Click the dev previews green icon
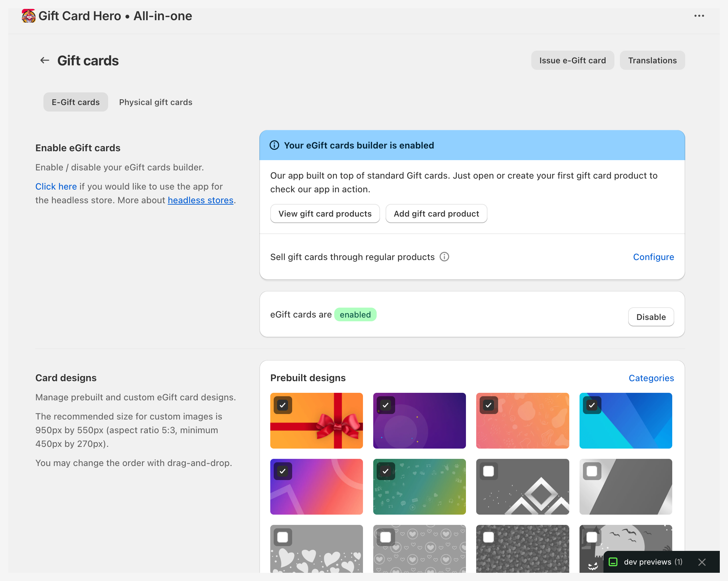 pyautogui.click(x=613, y=562)
